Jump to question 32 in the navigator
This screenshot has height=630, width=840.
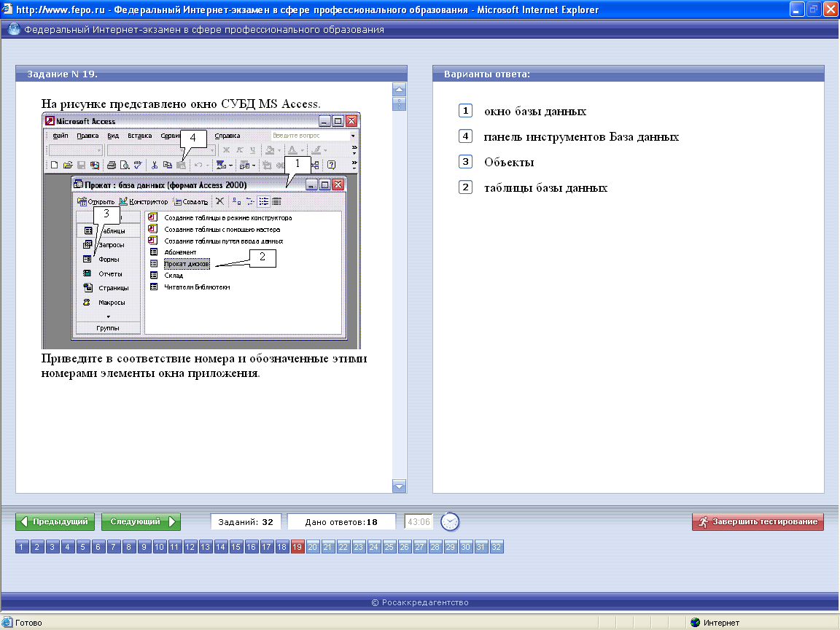tap(497, 547)
